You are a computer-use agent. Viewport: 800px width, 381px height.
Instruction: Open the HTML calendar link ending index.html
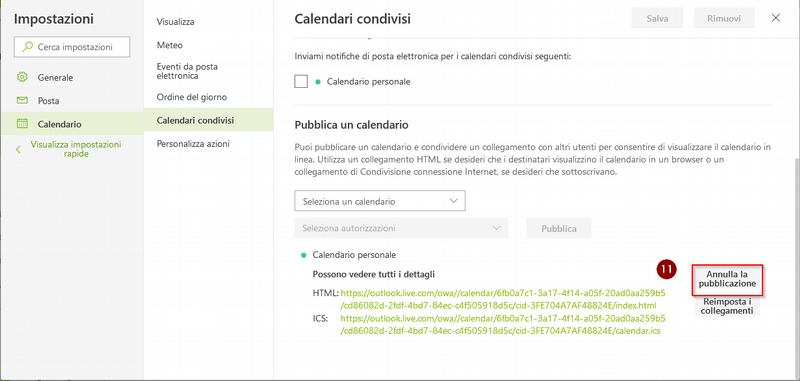(503, 299)
